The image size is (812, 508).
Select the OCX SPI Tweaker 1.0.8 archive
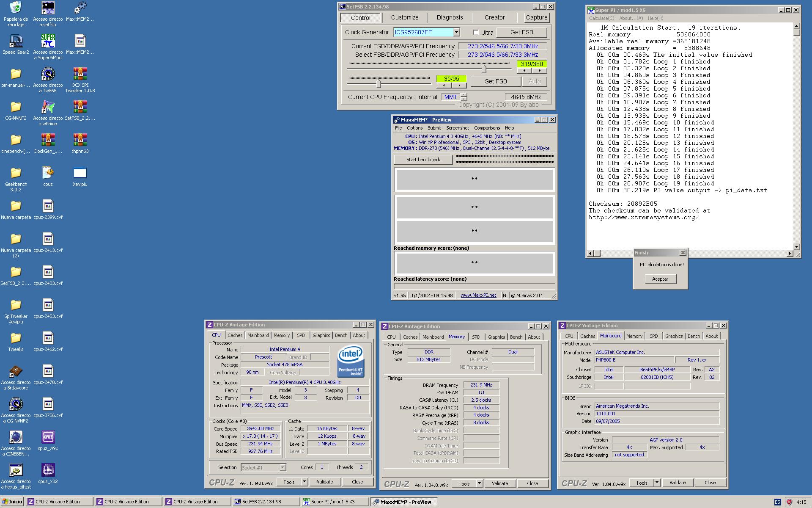click(x=80, y=80)
